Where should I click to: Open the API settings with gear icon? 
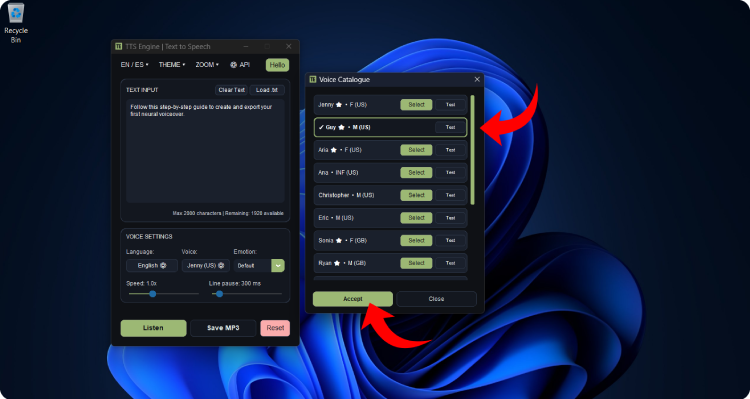(240, 65)
